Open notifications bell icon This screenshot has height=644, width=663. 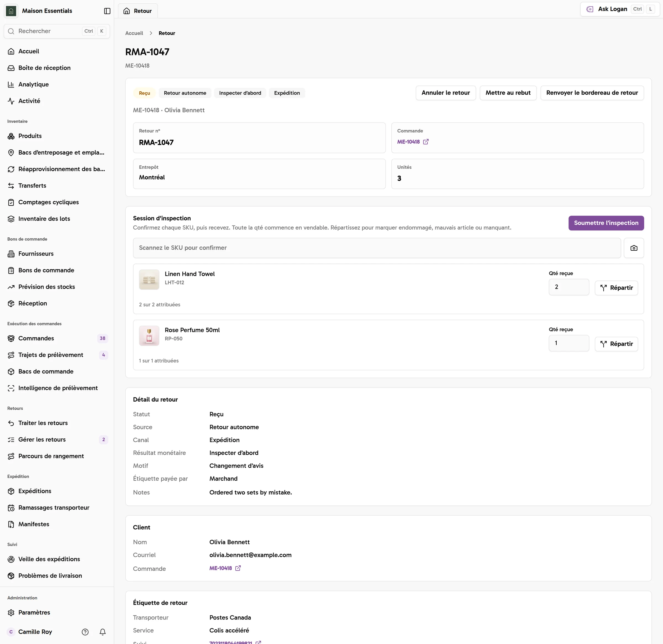pos(102,632)
